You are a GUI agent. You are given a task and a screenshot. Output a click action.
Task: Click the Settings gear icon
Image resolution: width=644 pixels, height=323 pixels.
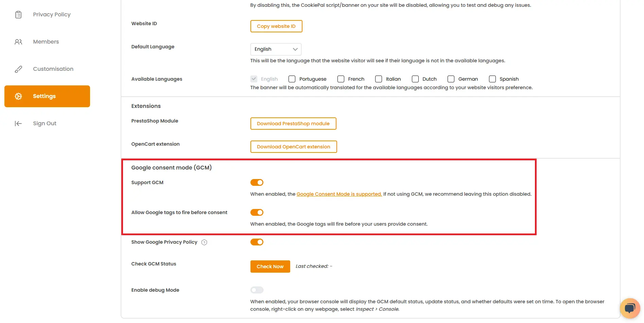pyautogui.click(x=18, y=96)
